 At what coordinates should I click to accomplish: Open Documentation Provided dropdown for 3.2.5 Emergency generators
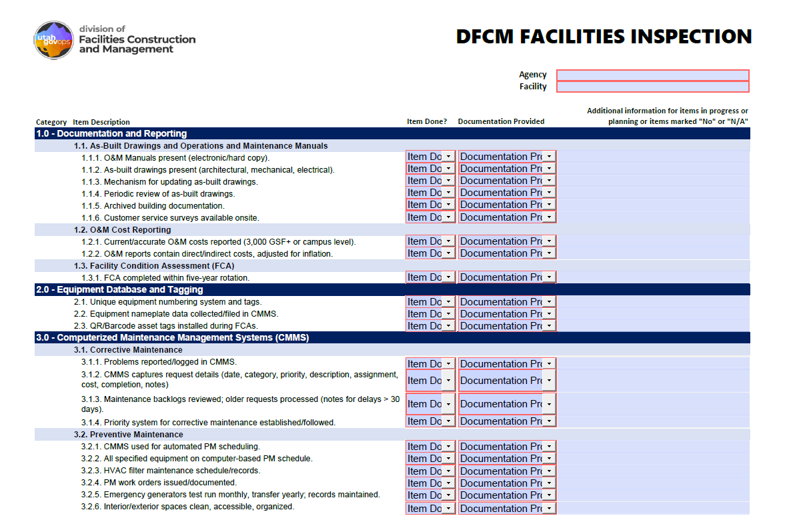coord(507,495)
